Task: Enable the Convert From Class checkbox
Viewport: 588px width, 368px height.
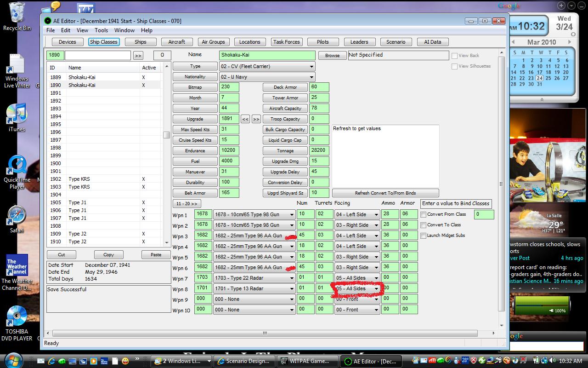Action: click(424, 214)
